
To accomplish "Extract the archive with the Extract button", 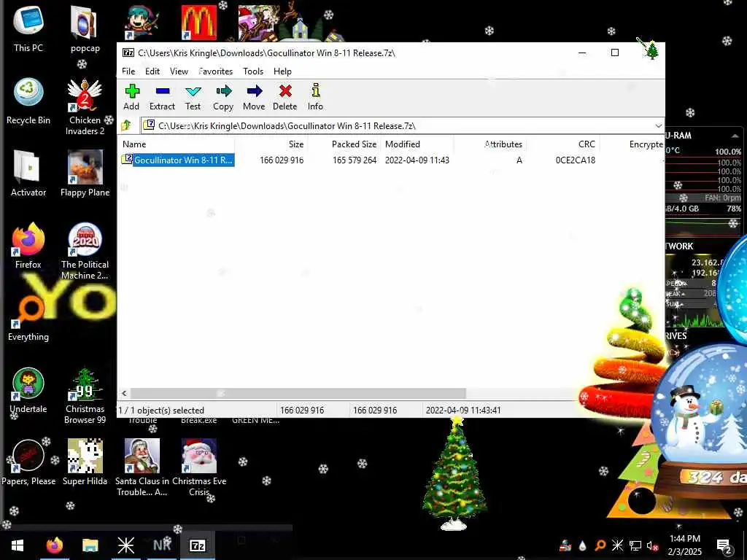I will point(162,97).
